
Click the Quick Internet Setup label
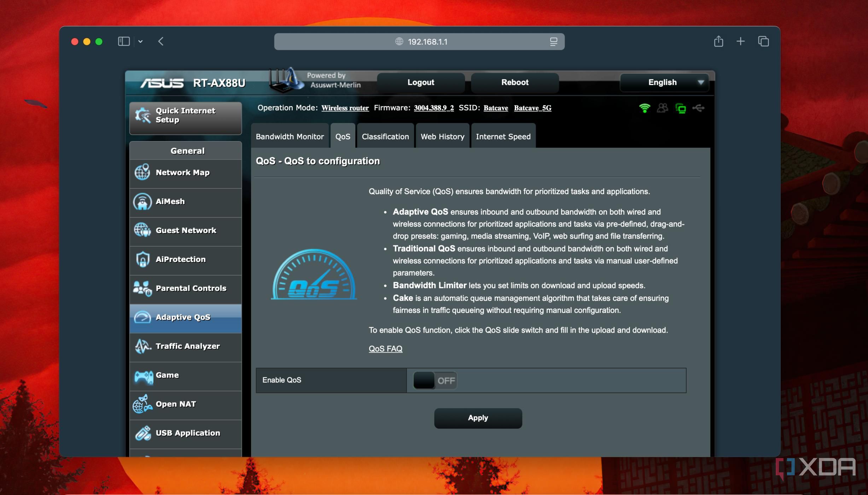click(x=185, y=115)
